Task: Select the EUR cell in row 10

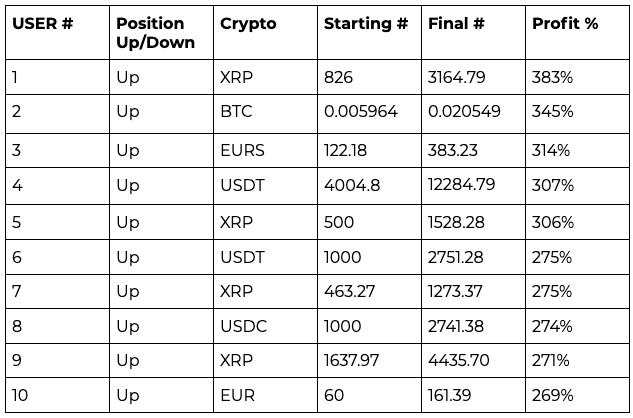Action: point(265,395)
